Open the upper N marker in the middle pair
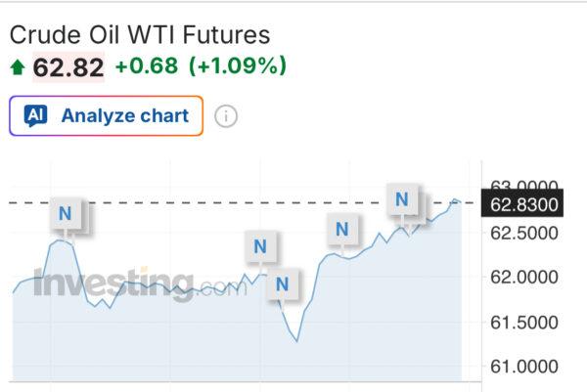 [259, 246]
